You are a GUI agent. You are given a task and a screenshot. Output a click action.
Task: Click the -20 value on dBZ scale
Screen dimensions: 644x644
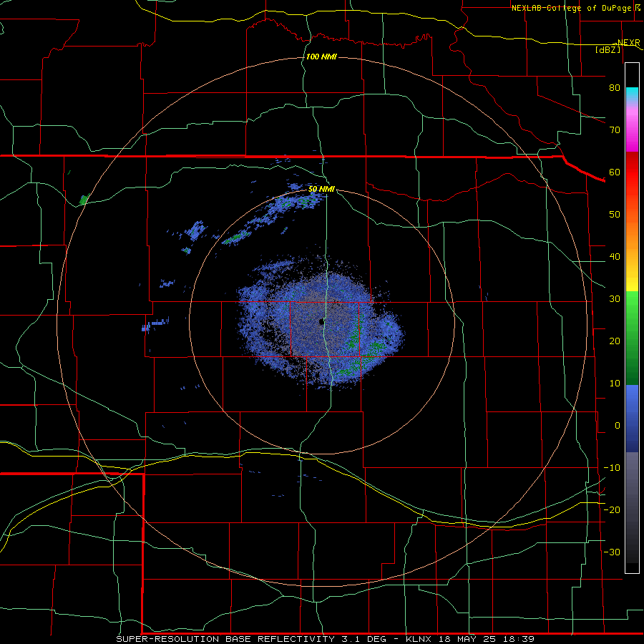612,510
